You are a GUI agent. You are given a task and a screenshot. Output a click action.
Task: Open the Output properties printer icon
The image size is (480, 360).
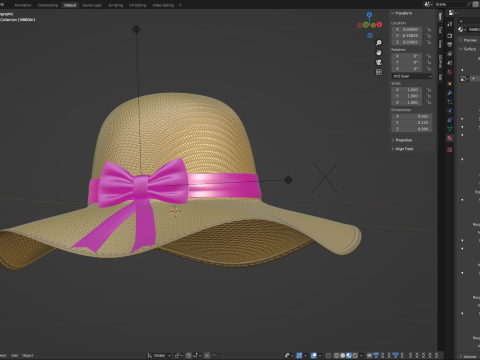[x=450, y=45]
